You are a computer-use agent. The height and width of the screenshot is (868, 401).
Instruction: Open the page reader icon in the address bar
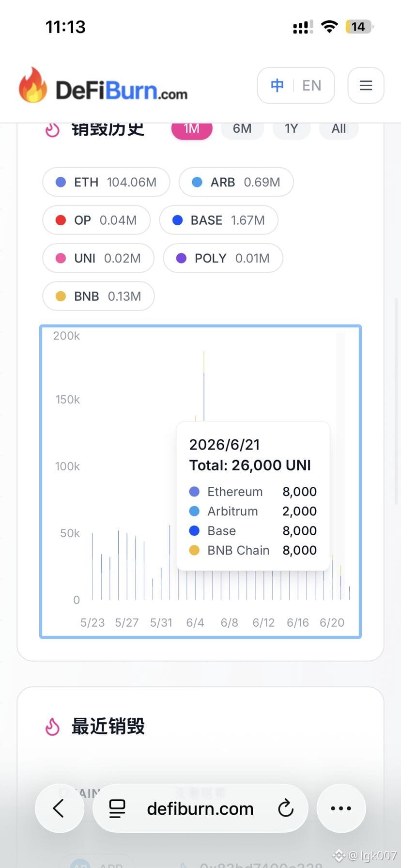pyautogui.click(x=117, y=808)
